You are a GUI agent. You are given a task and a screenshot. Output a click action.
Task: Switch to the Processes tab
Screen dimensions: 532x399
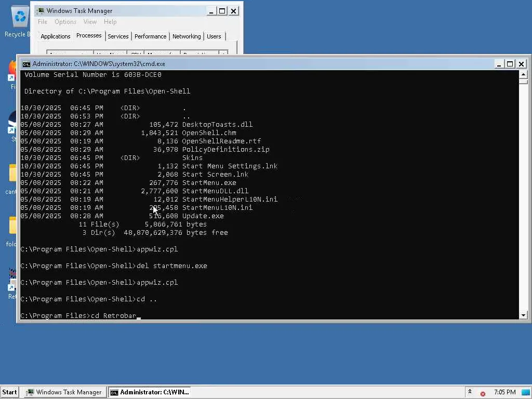(x=89, y=35)
